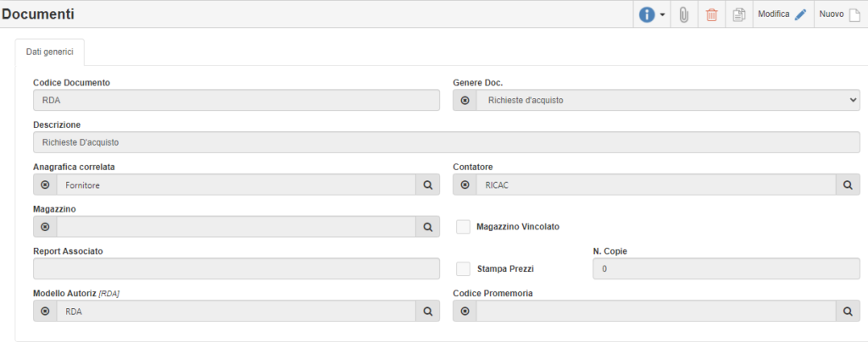Open Contatore lookup magnifier

coord(848,185)
